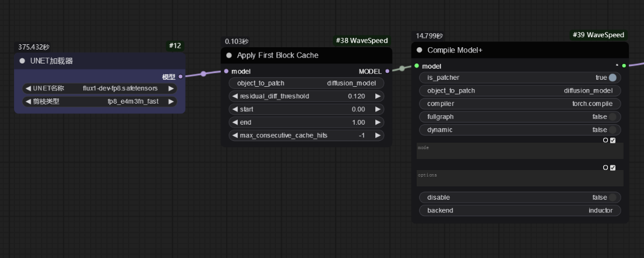
Task: Decrease the start value with left arrow
Action: [235, 109]
